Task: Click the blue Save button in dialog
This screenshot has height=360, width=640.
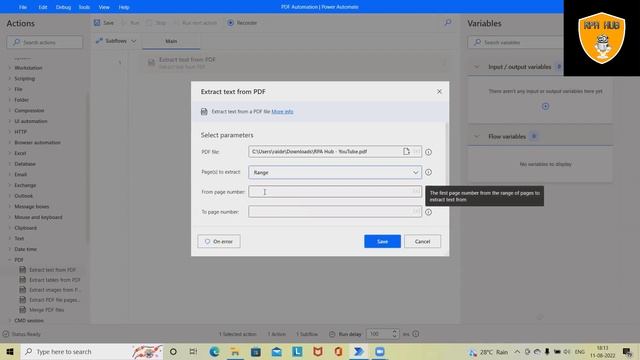Action: click(382, 241)
